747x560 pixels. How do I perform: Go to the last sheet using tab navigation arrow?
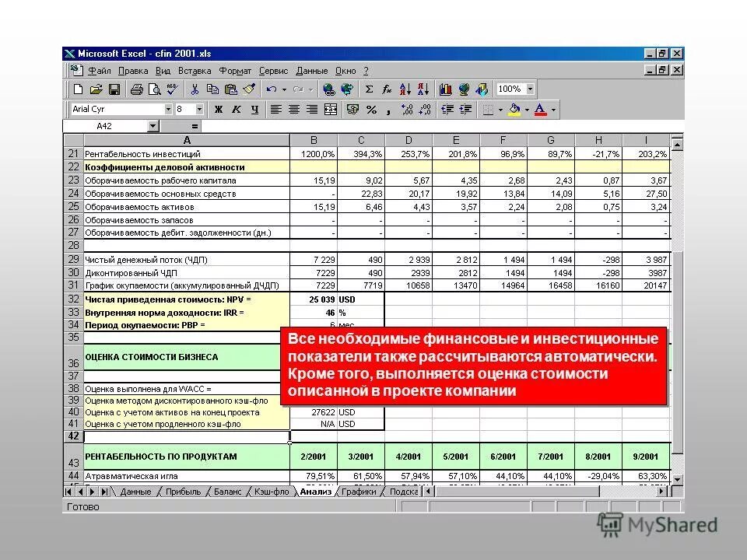(103, 492)
